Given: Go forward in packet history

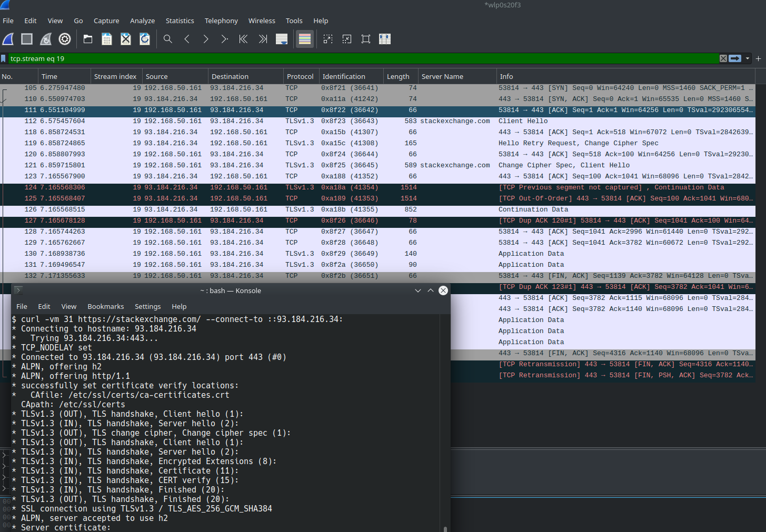Looking at the screenshot, I should pyautogui.click(x=206, y=39).
